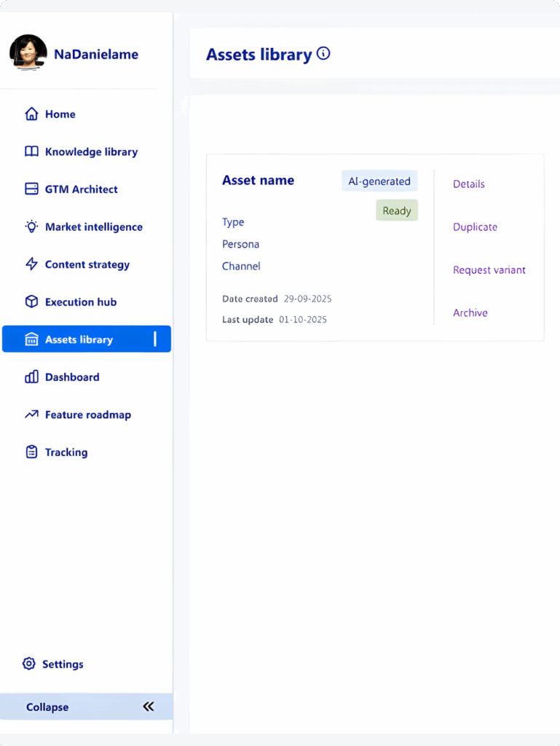The width and height of the screenshot is (560, 746).
Task: Click the AI-generated tag
Action: click(379, 181)
